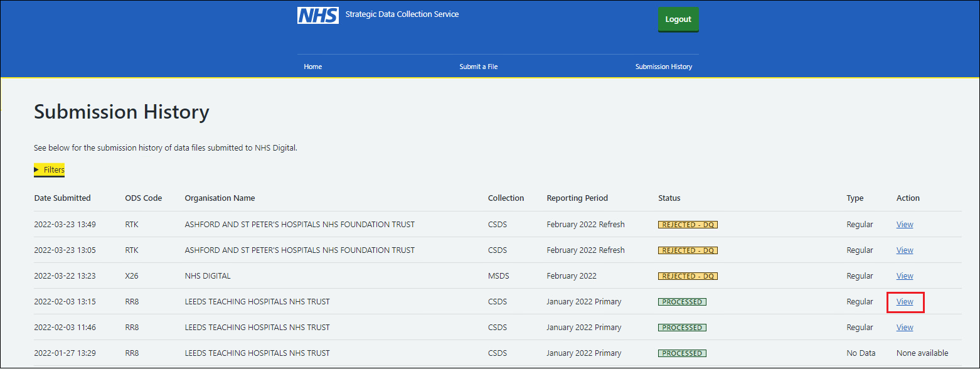Click the RR8 code in 2022-01-27 row

[132, 353]
